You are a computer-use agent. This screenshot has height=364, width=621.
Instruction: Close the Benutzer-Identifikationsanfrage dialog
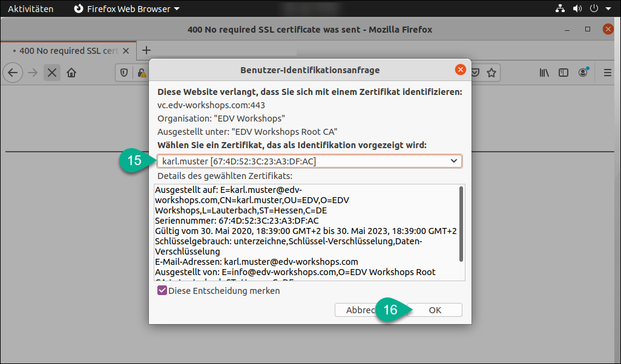pos(460,70)
